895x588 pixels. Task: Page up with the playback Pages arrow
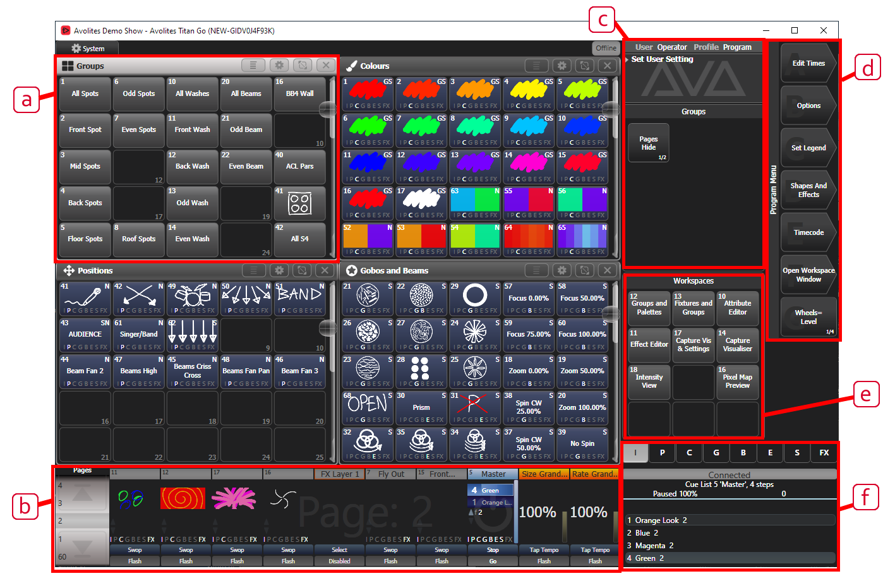(82, 493)
